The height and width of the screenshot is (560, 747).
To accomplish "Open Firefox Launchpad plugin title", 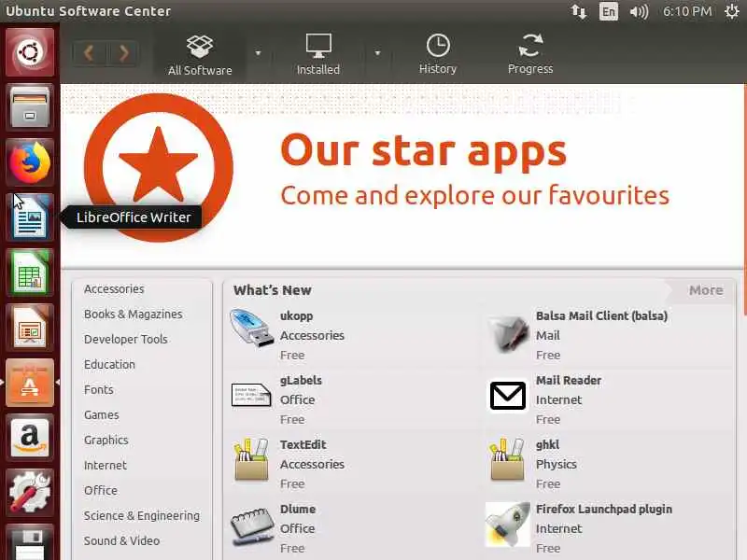I will 603,509.
